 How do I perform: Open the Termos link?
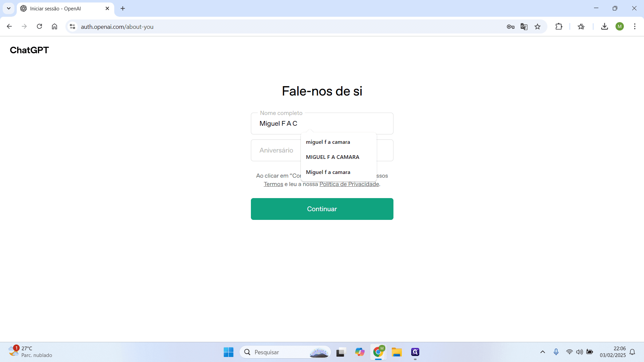click(273, 184)
